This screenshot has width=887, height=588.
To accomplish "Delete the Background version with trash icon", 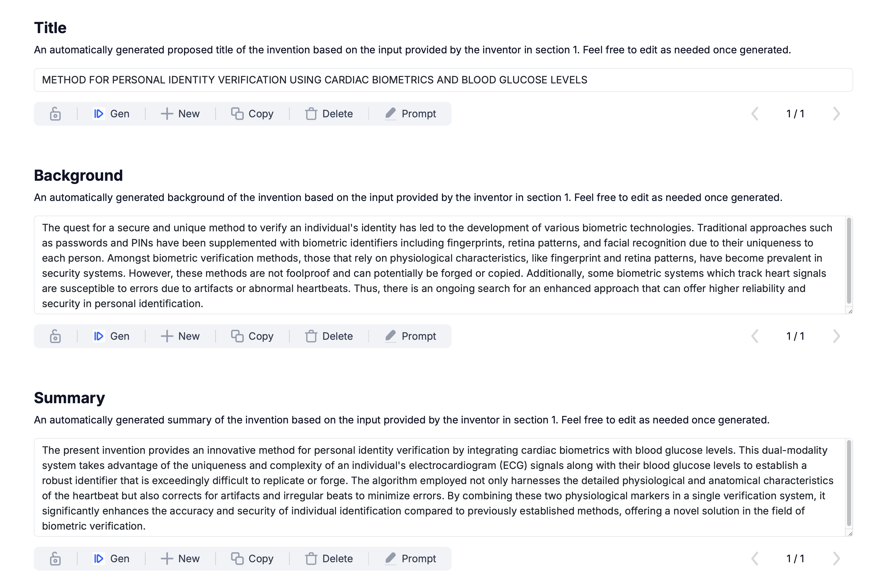I will [x=311, y=336].
